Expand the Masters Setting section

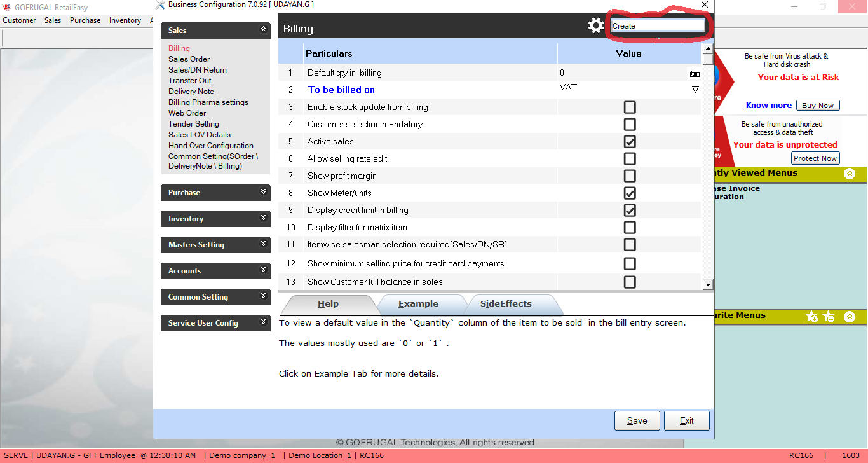pyautogui.click(x=264, y=244)
